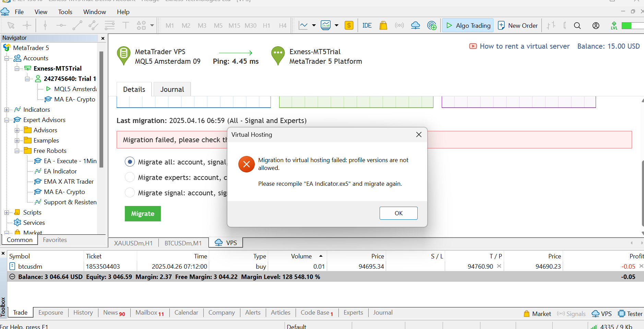Select the text label tool
The width and height of the screenshot is (644, 329).
coord(126,25)
